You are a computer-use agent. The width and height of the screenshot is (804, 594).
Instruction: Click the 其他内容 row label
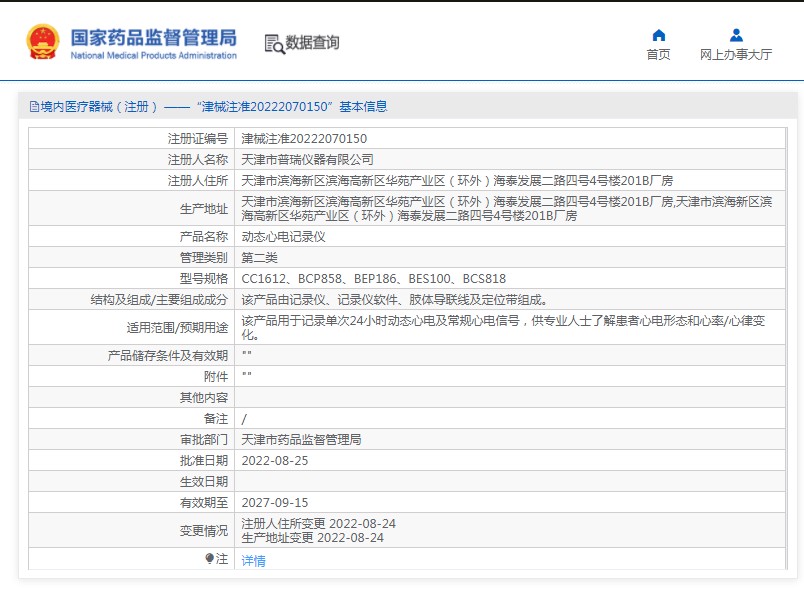coord(204,398)
